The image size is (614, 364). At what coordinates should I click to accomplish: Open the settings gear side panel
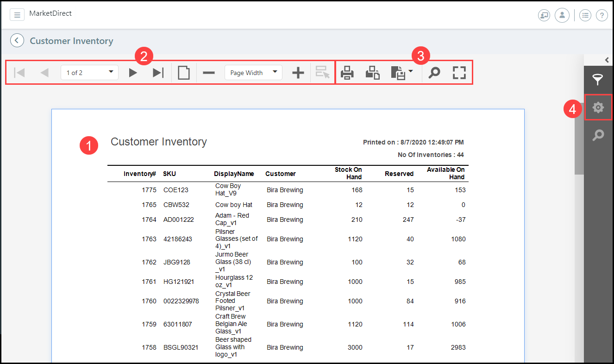pyautogui.click(x=598, y=107)
